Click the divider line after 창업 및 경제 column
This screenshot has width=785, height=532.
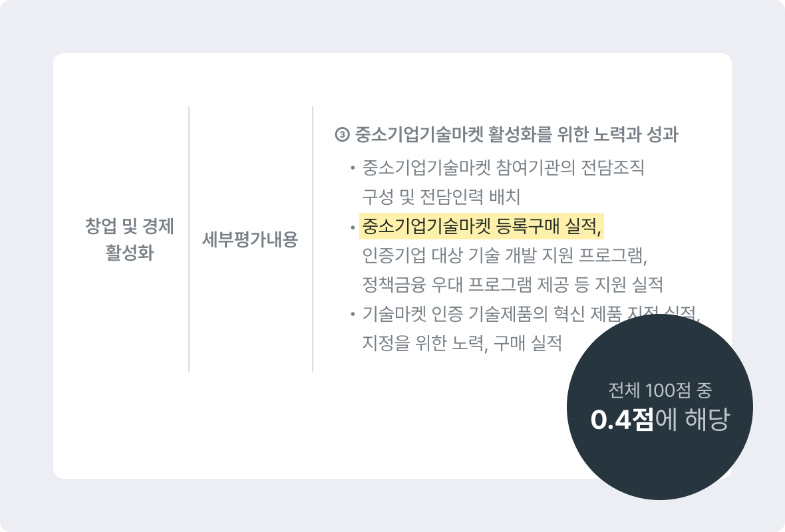(x=189, y=239)
